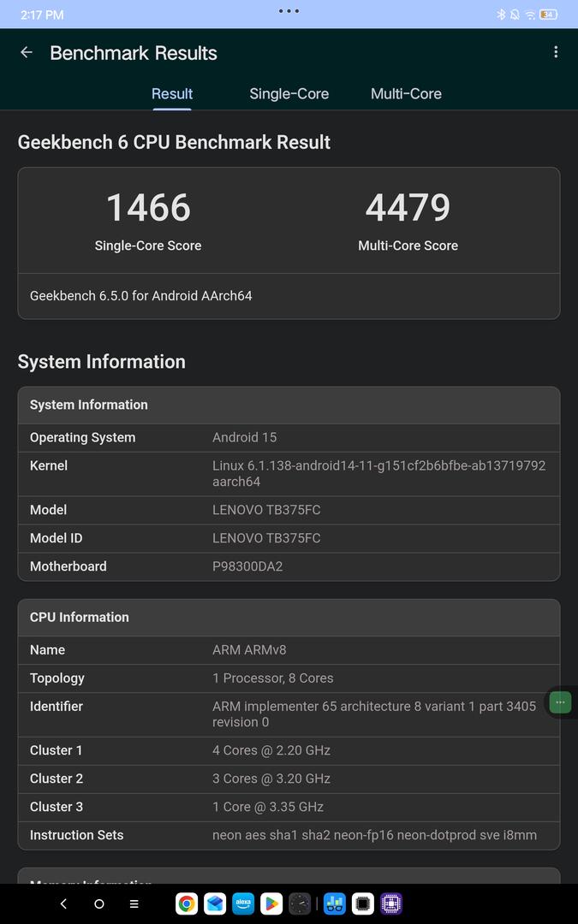Tap the 4479 Multi-Core Score

click(x=408, y=208)
